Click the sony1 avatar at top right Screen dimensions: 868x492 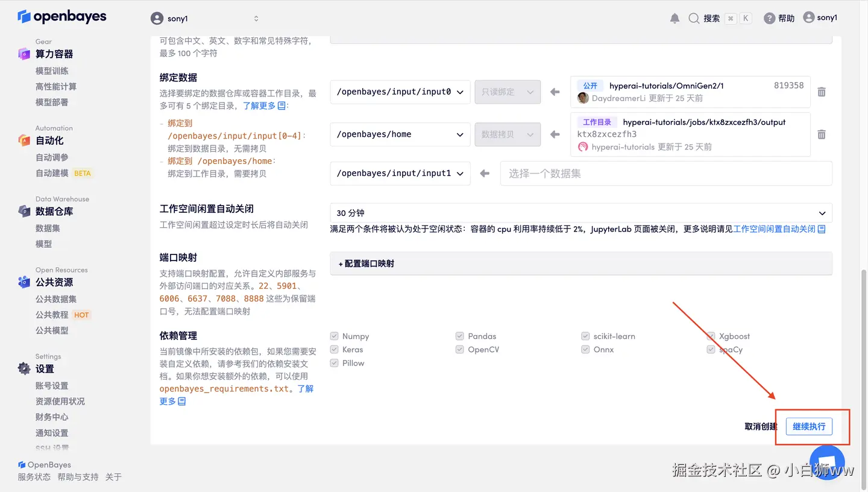tap(809, 18)
